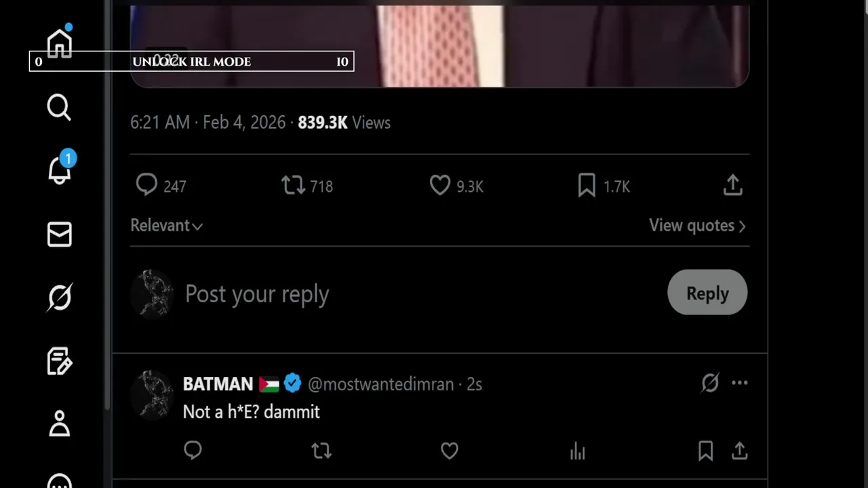Open the sidebar compose note icon
This screenshot has width=868, height=488.
(x=59, y=361)
